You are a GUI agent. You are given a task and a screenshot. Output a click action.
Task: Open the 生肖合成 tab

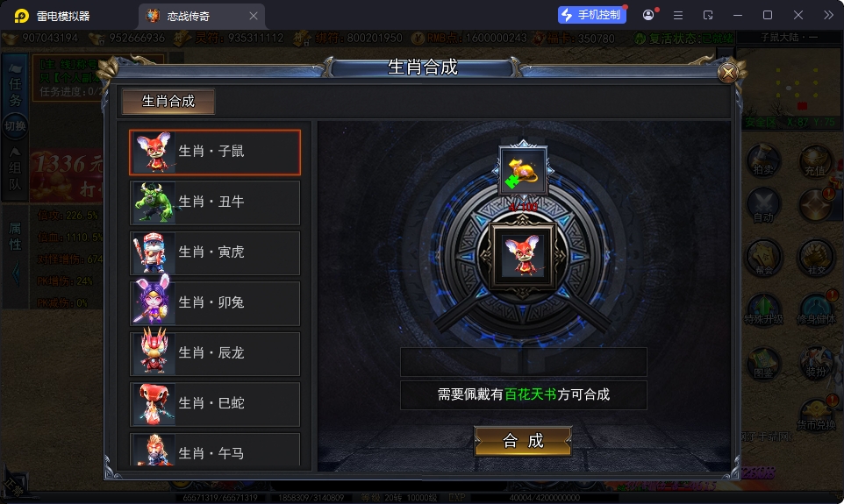coord(168,101)
